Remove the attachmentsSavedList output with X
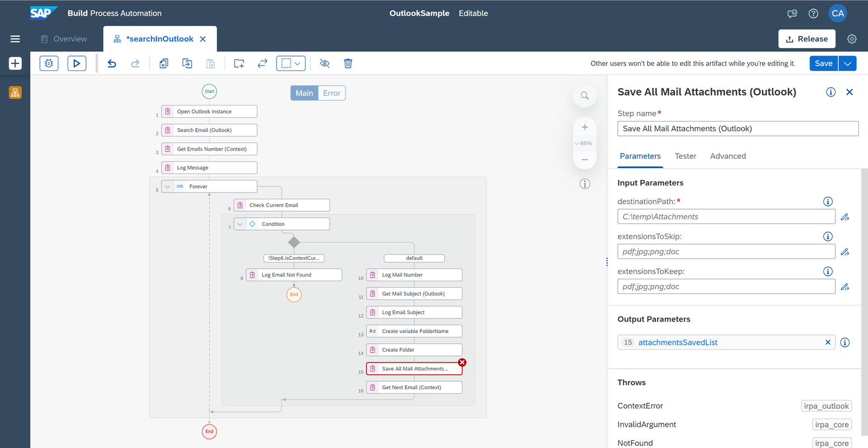 coord(828,343)
